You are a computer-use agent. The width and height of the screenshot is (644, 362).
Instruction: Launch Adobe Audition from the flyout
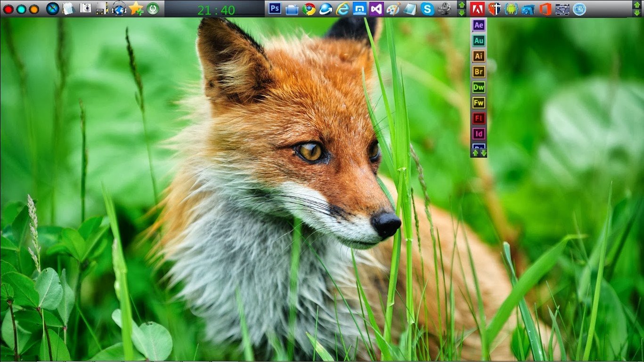[479, 40]
